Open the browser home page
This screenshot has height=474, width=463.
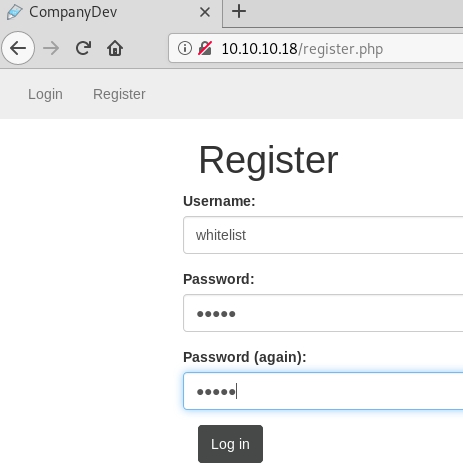115,48
